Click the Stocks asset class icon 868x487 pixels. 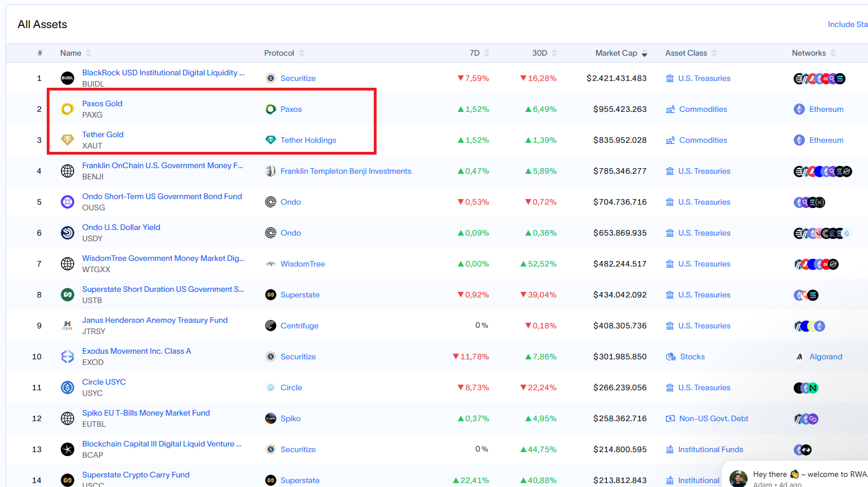tap(670, 357)
